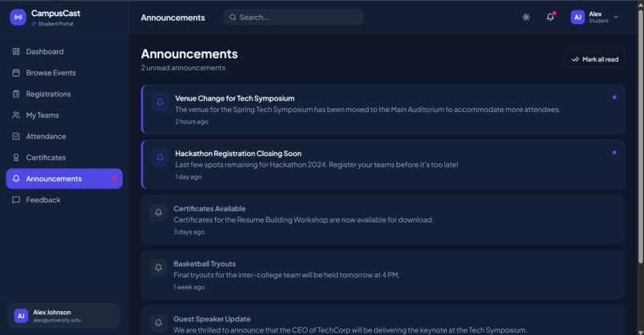The image size is (644, 335).
Task: Click the My Teams people icon
Action: (16, 115)
